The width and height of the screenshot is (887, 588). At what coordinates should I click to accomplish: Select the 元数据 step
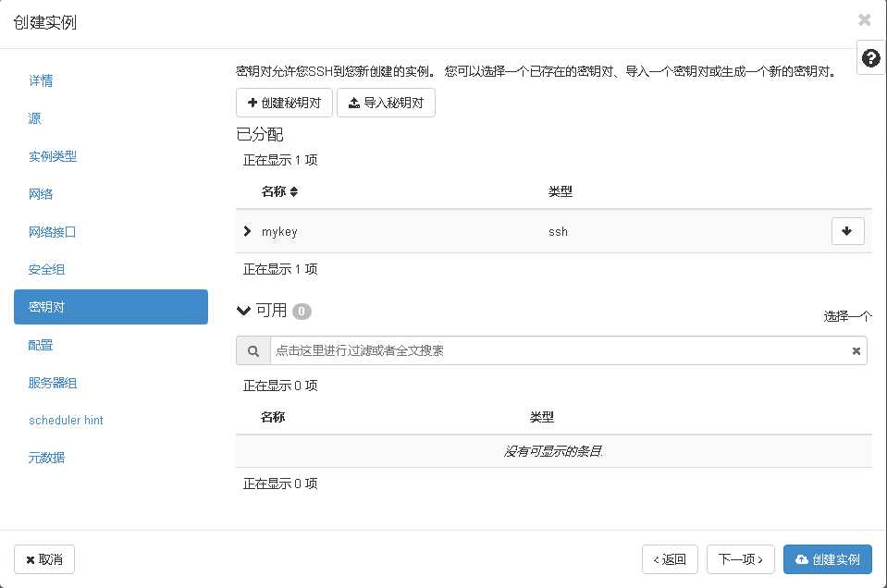pyautogui.click(x=46, y=458)
